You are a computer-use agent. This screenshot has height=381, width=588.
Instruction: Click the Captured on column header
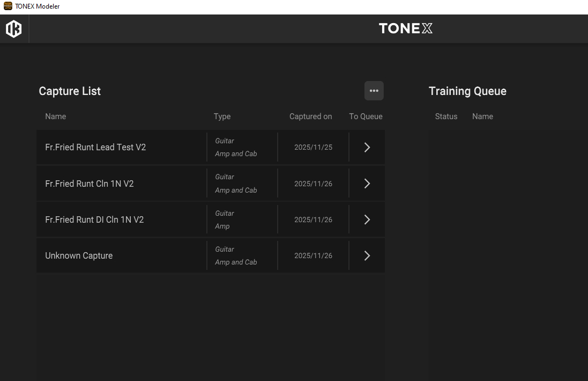310,116
